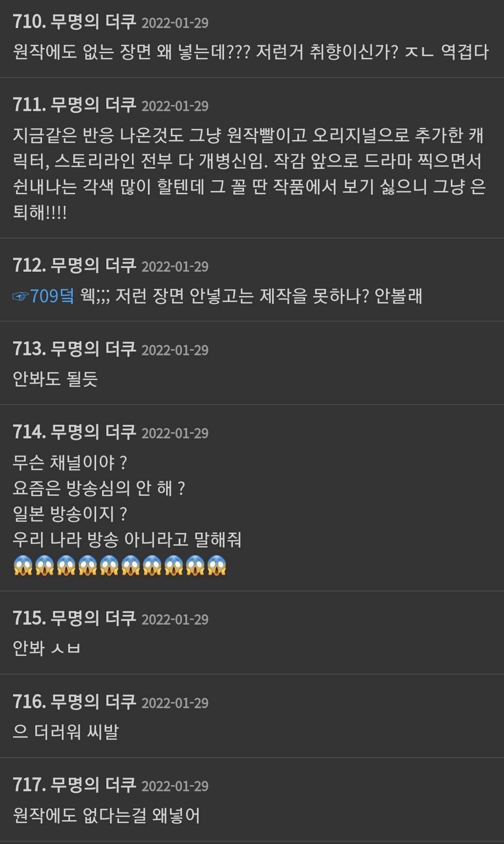The width and height of the screenshot is (504, 844).
Task: Click comment 711 body text about 오리지널 캐릭터
Action: [x=250, y=174]
